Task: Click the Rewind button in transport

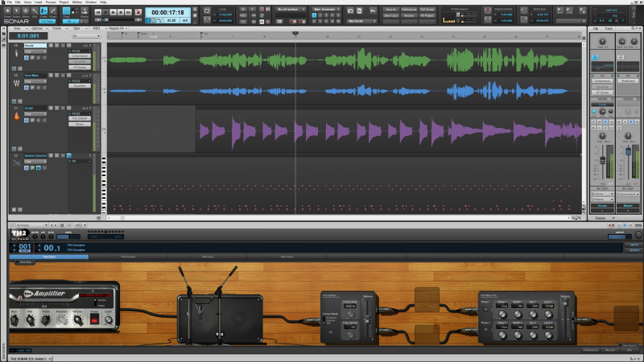Action: 98,13
